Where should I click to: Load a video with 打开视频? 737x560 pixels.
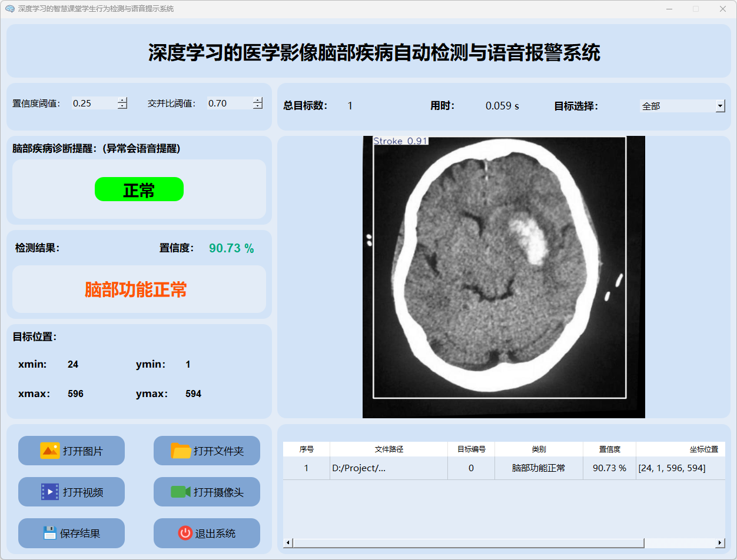pos(71,492)
